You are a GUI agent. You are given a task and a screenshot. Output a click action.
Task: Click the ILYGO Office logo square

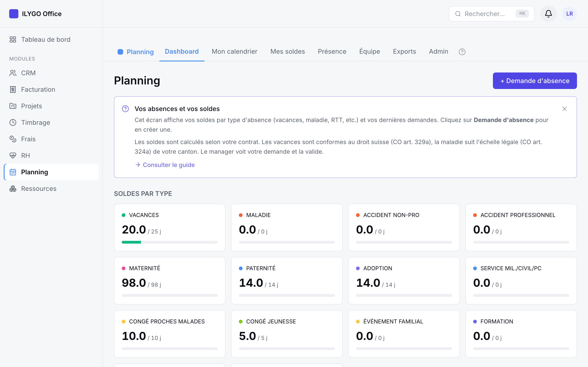14,14
